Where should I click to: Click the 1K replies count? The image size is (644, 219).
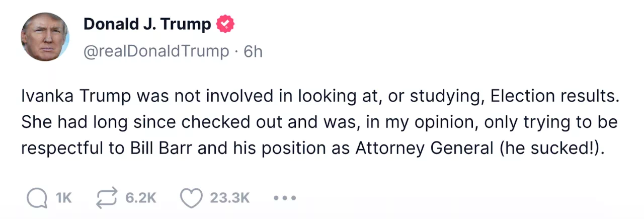(x=64, y=198)
